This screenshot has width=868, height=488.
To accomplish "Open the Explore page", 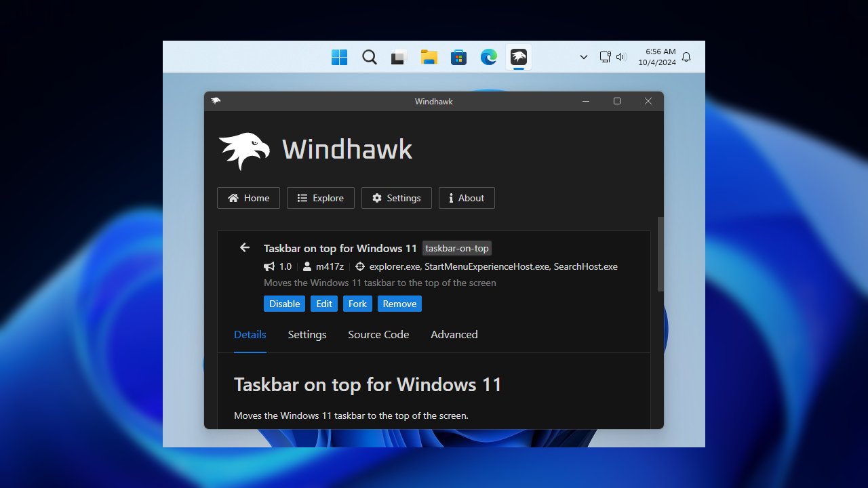I will click(x=321, y=198).
